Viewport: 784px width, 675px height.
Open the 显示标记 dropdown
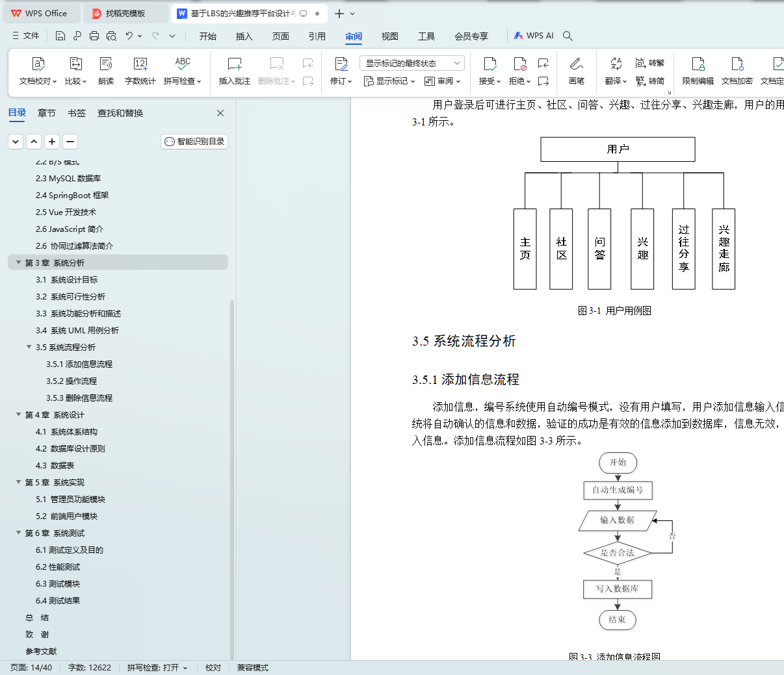(x=389, y=81)
